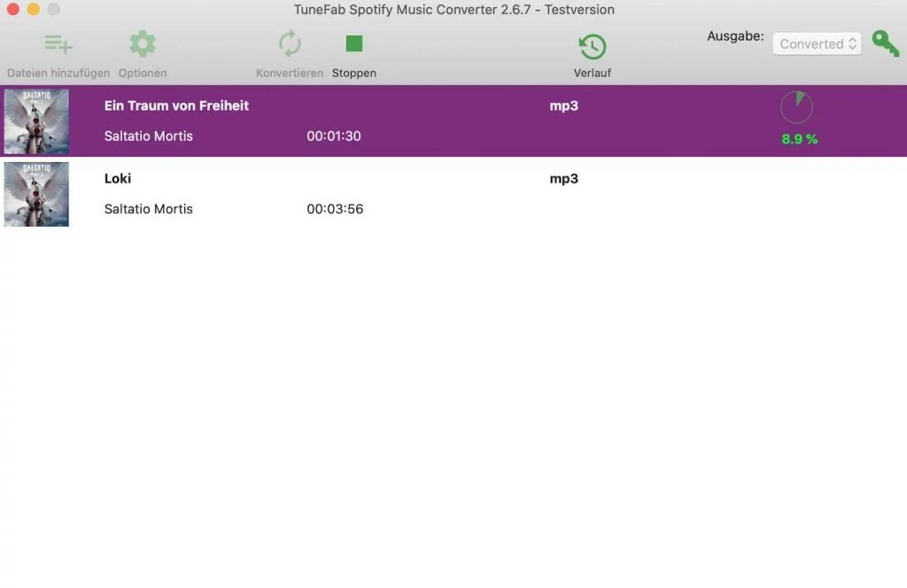The width and height of the screenshot is (907, 588).
Task: Minimize the window with yellow button
Action: [x=34, y=9]
